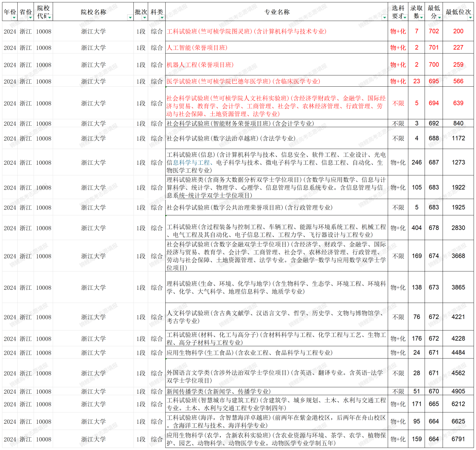Screen dimensions: 476x450
Task: Select cell 理科试验班(生命、环境、化学与地学)
Action: pyautogui.click(x=277, y=287)
